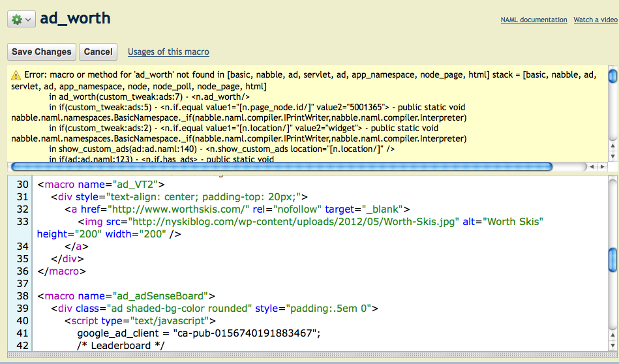
Task: Save Changes to the macro
Action: pyautogui.click(x=42, y=52)
